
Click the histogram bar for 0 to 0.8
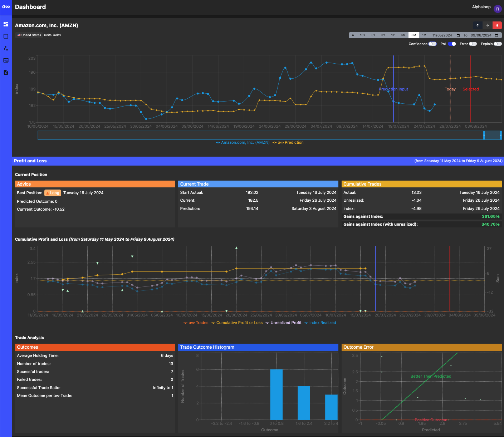(x=277, y=394)
